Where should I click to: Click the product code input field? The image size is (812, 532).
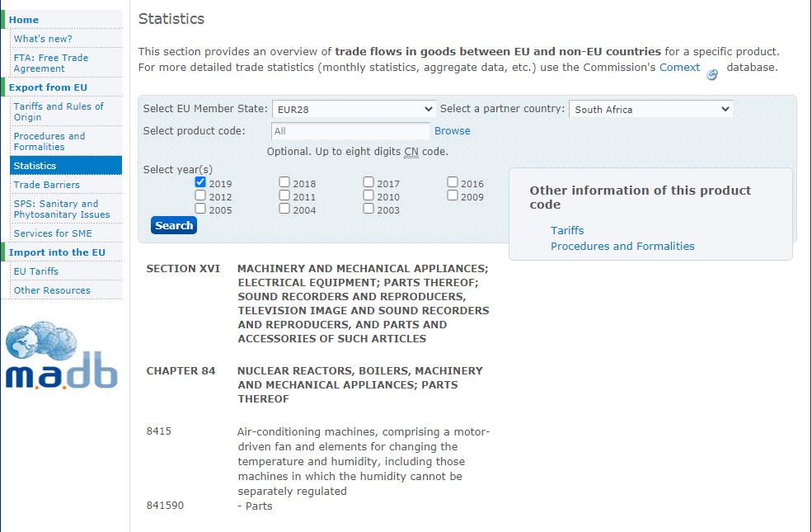[x=350, y=131]
